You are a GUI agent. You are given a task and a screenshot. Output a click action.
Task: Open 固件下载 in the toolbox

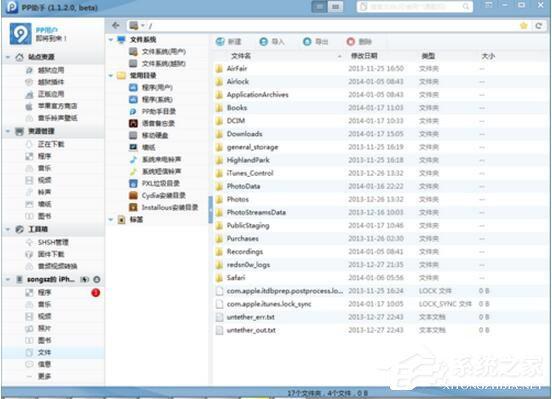tap(51, 254)
